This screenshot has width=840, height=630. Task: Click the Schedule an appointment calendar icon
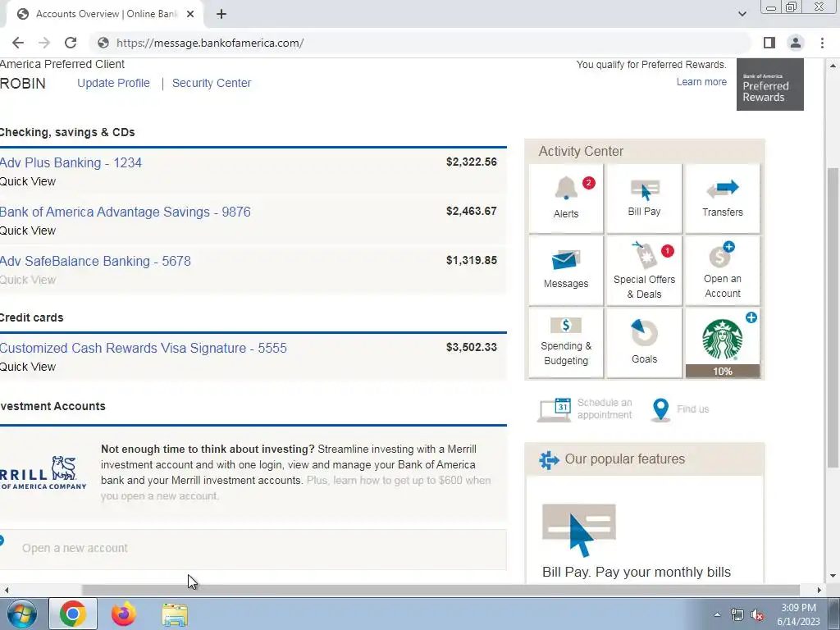pos(555,409)
